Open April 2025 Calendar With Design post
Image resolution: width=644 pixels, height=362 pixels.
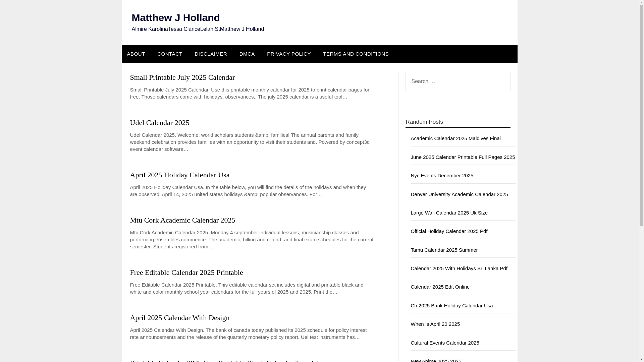coord(180,318)
